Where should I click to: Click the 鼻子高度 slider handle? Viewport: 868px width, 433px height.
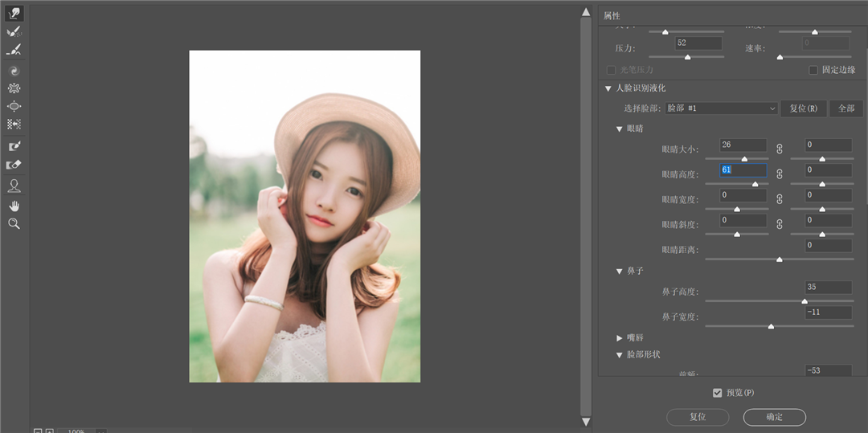tap(805, 301)
